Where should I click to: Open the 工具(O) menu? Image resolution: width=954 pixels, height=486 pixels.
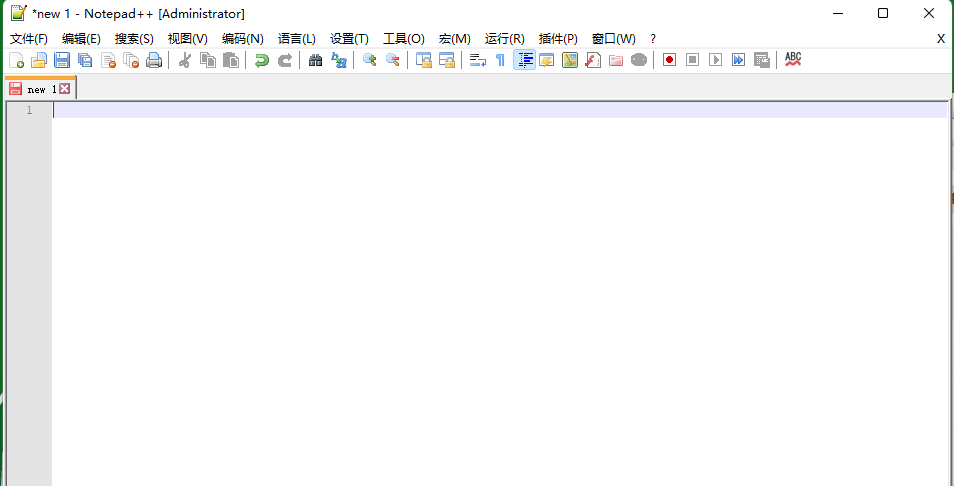point(403,39)
